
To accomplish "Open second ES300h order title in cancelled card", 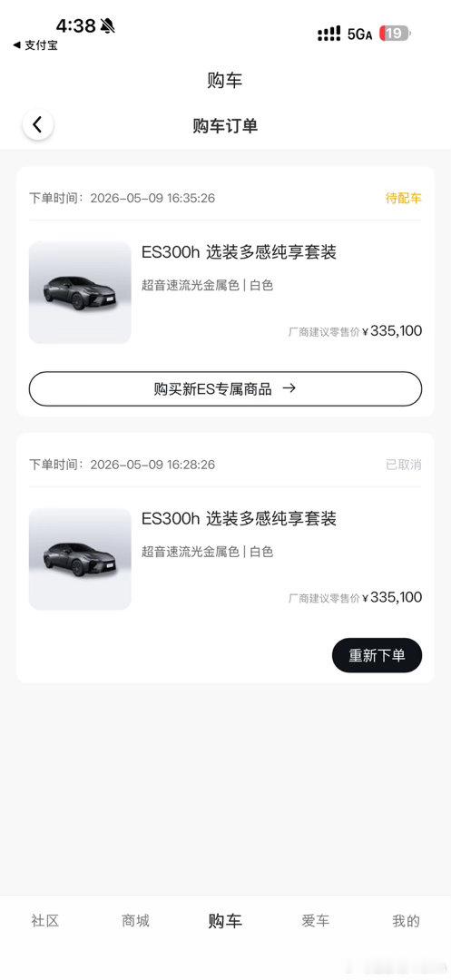I will [240, 519].
